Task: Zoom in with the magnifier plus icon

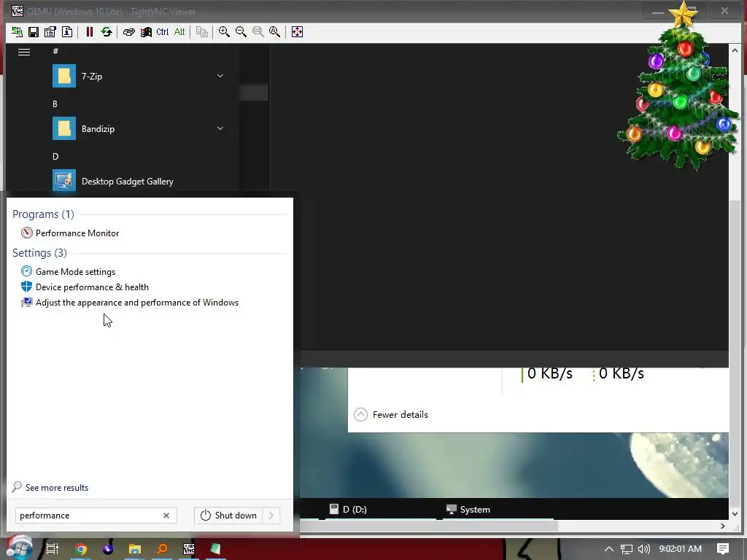Action: pos(224,32)
